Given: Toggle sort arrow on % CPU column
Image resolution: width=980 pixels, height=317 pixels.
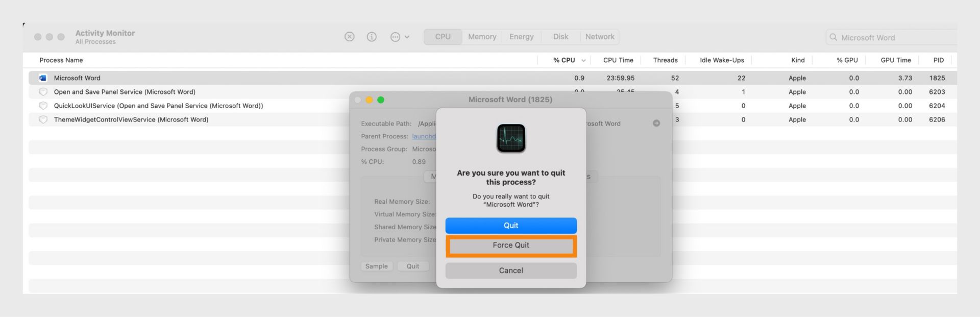Looking at the screenshot, I should point(583,60).
